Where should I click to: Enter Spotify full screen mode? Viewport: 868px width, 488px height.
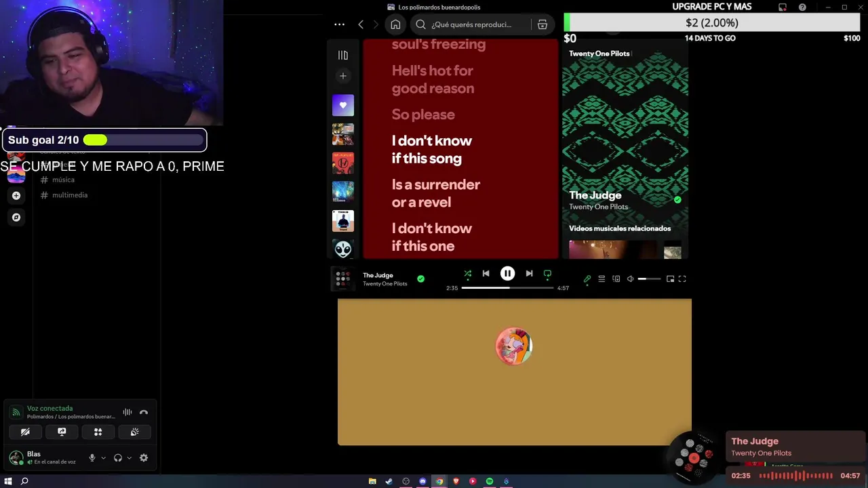click(x=682, y=279)
